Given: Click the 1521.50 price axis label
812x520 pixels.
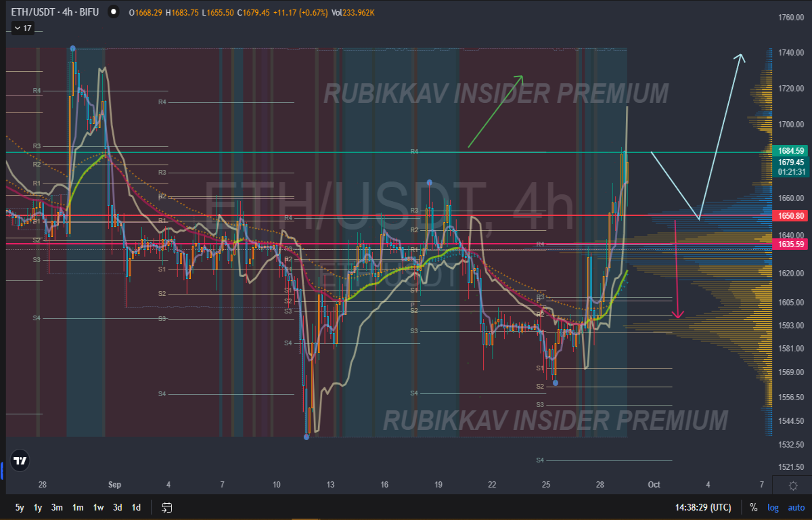Looking at the screenshot, I should [790, 467].
